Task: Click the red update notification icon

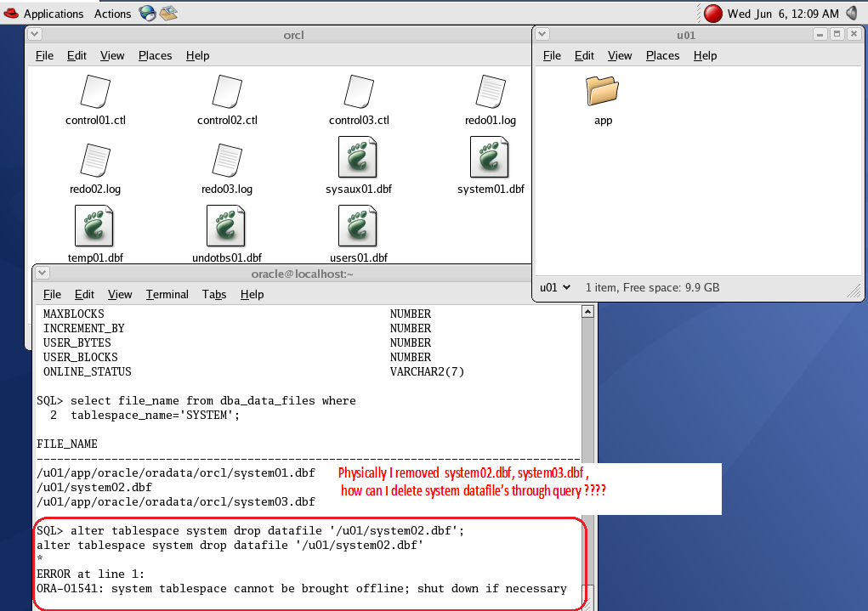Action: (x=713, y=14)
